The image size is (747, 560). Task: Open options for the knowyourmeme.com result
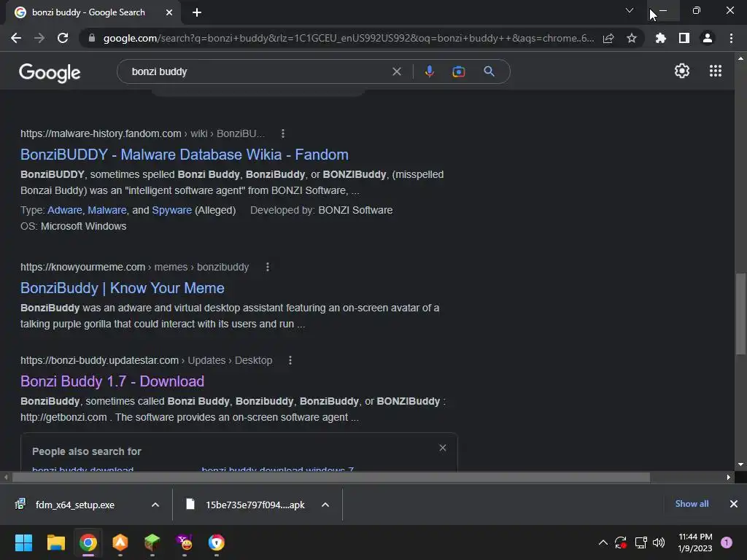pyautogui.click(x=268, y=267)
